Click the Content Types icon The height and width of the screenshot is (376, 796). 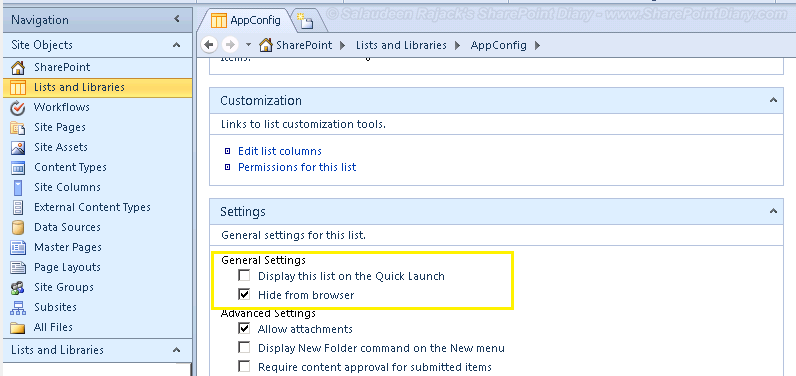[x=18, y=167]
